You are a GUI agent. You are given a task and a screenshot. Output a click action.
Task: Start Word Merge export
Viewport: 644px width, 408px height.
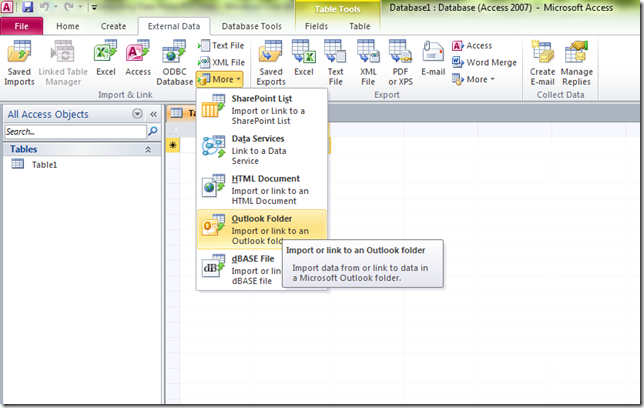coord(484,62)
